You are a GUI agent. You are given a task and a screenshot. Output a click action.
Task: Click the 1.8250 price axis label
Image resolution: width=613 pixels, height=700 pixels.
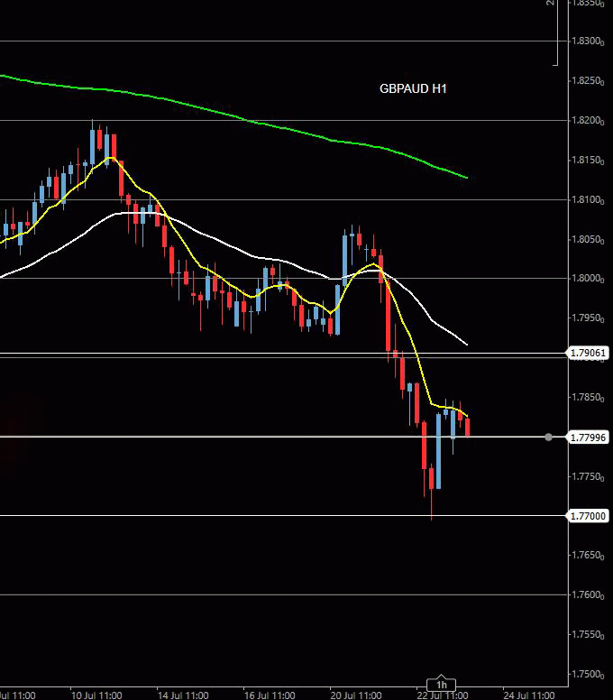[x=588, y=81]
